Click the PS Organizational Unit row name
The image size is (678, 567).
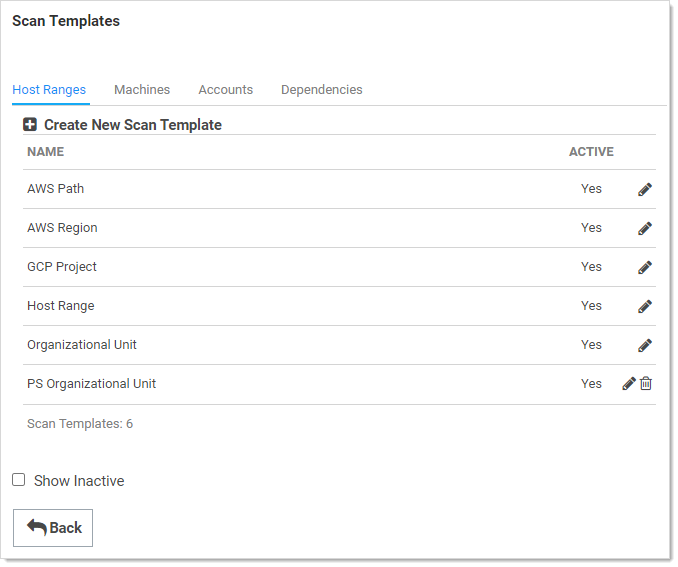pos(91,384)
